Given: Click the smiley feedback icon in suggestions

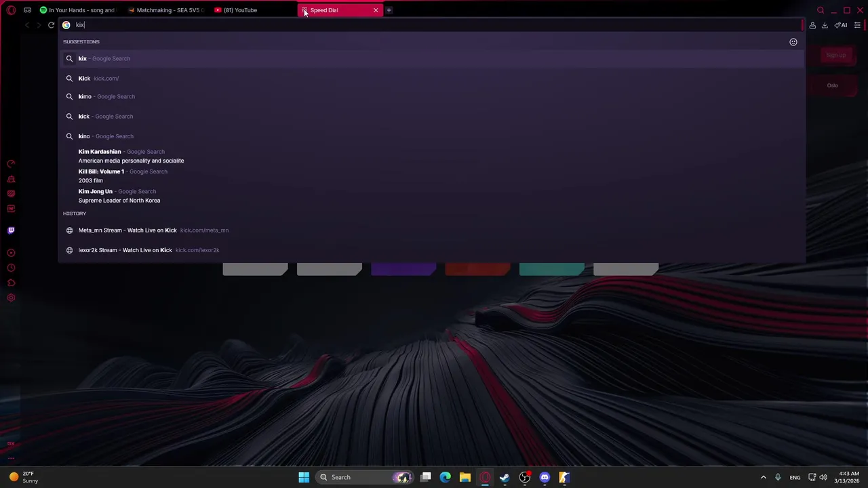Looking at the screenshot, I should pyautogui.click(x=793, y=42).
